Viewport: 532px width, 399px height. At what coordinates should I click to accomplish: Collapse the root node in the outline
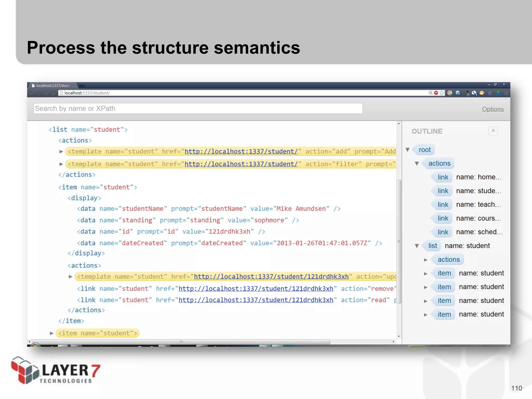408,150
